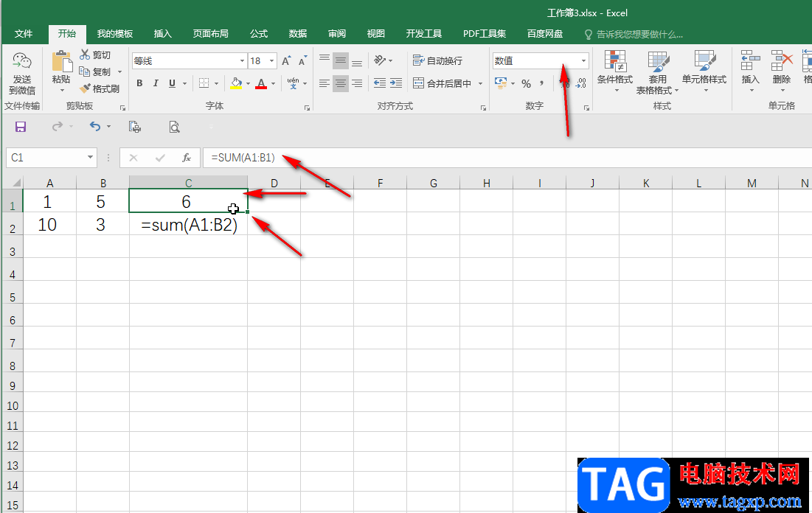Toggle Bold formatting
This screenshot has width=812, height=513.
tap(139, 83)
